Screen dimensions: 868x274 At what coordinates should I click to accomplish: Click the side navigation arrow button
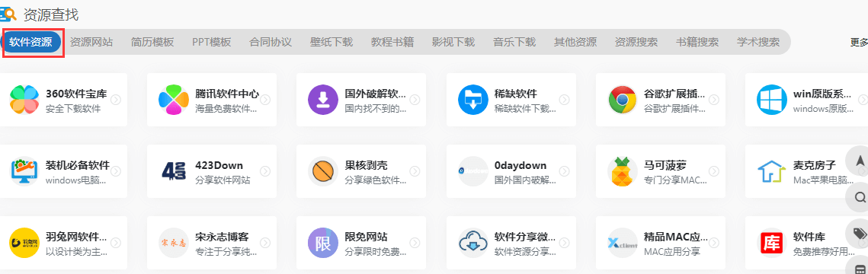coord(860,161)
